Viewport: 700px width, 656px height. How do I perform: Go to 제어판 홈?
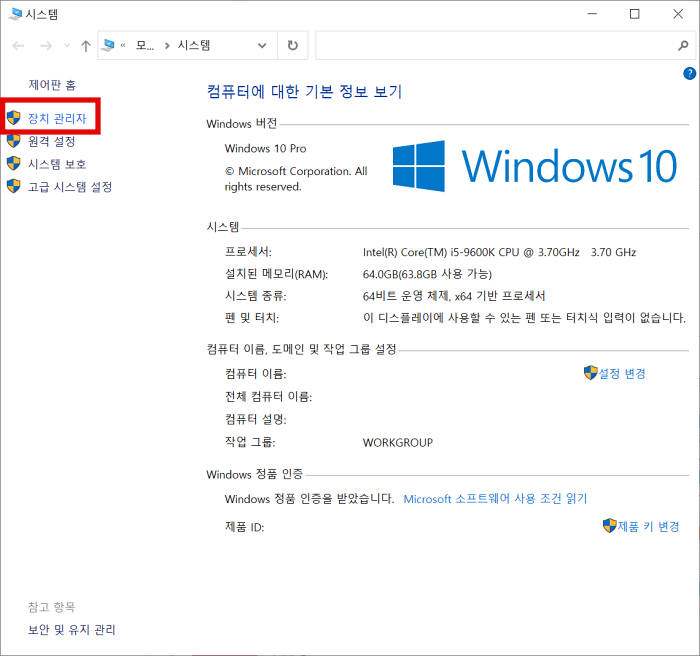(52, 85)
